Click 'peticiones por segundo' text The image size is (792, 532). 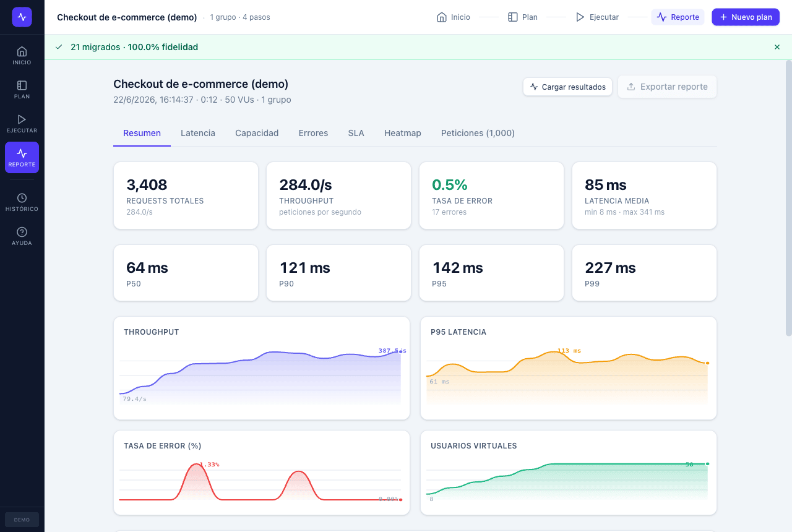coord(320,212)
